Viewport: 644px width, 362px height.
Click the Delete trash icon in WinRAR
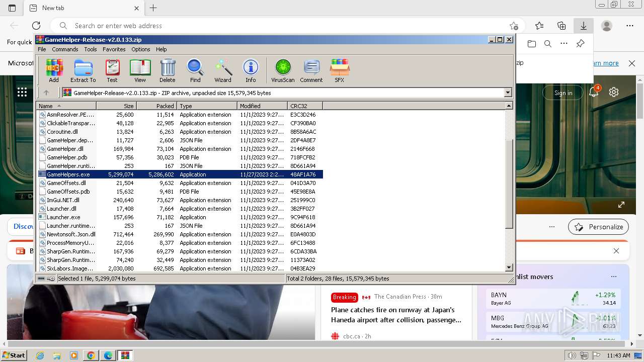168,71
